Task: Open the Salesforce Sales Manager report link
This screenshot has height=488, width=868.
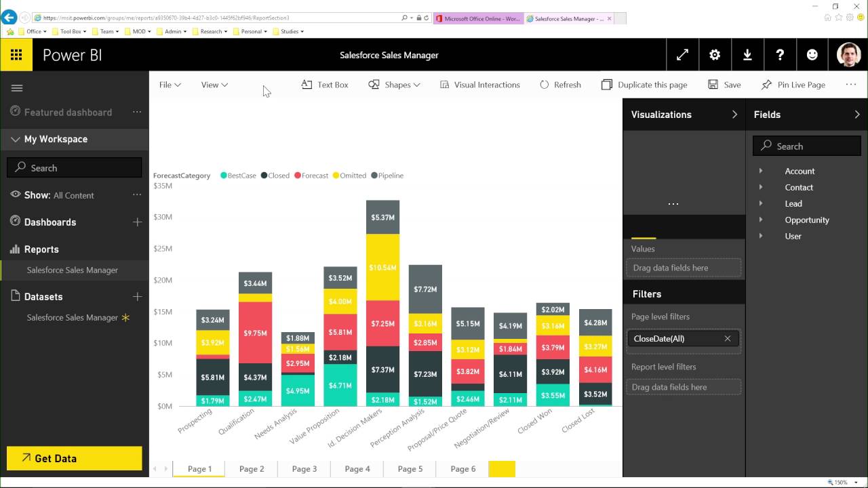Action: click(x=73, y=270)
